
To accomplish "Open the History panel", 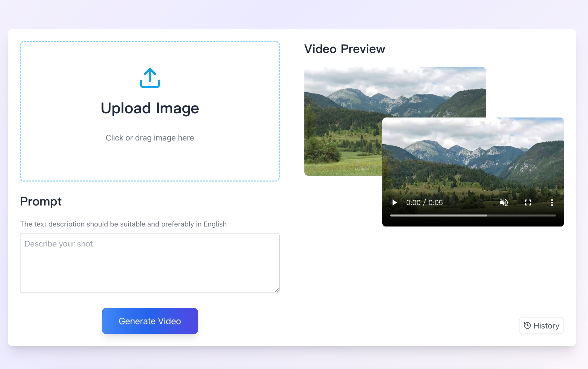I will click(541, 325).
